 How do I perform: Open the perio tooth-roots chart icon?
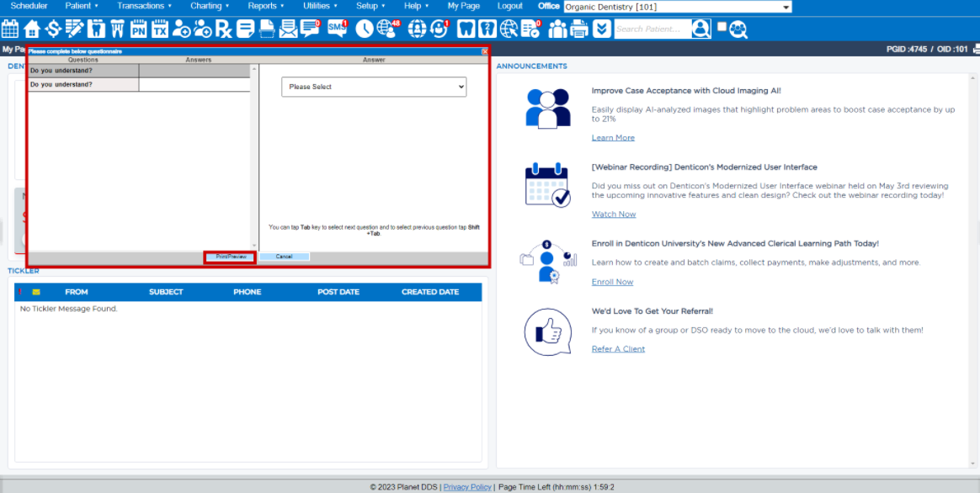point(118,29)
